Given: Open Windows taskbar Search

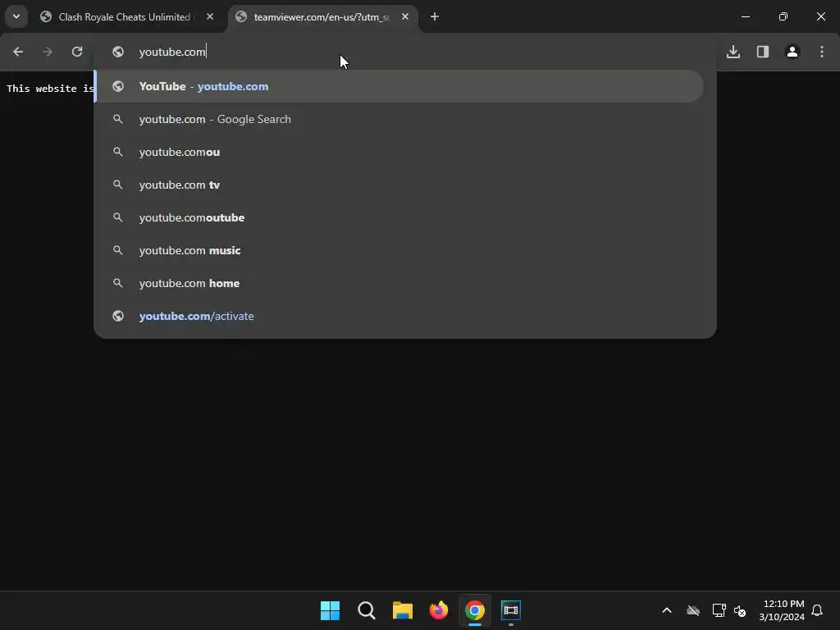Looking at the screenshot, I should (x=367, y=610).
